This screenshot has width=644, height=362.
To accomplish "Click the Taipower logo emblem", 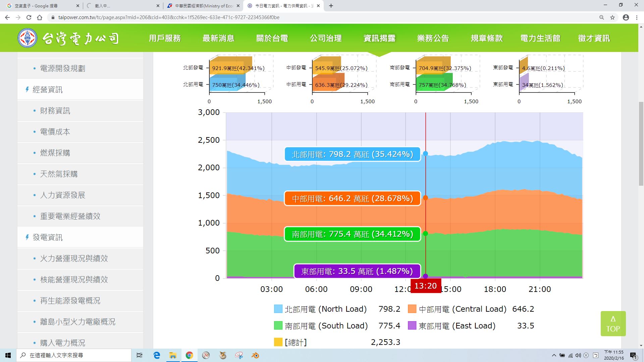I will point(28,38).
